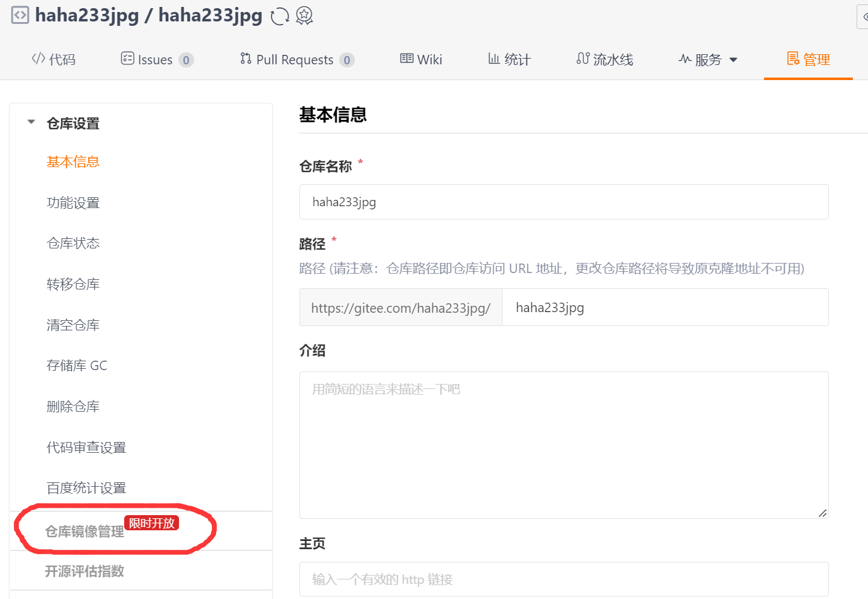
Task: Click the 仓库设置 sidebar heading
Action: point(73,124)
